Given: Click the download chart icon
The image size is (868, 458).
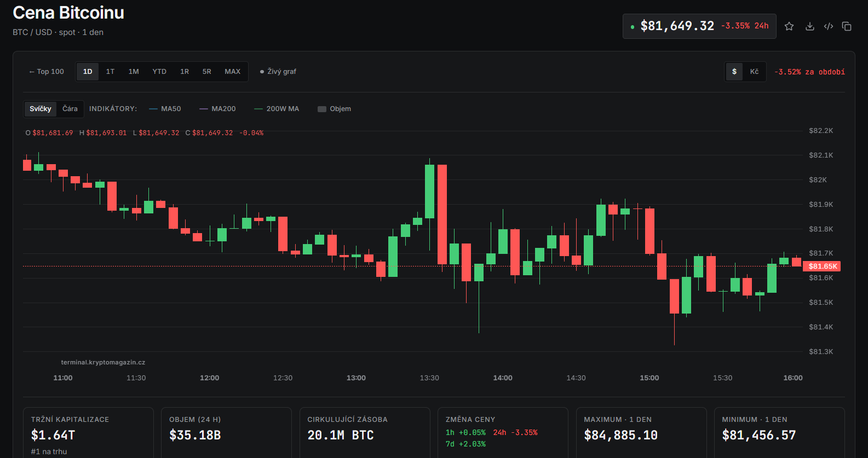Looking at the screenshot, I should point(810,26).
